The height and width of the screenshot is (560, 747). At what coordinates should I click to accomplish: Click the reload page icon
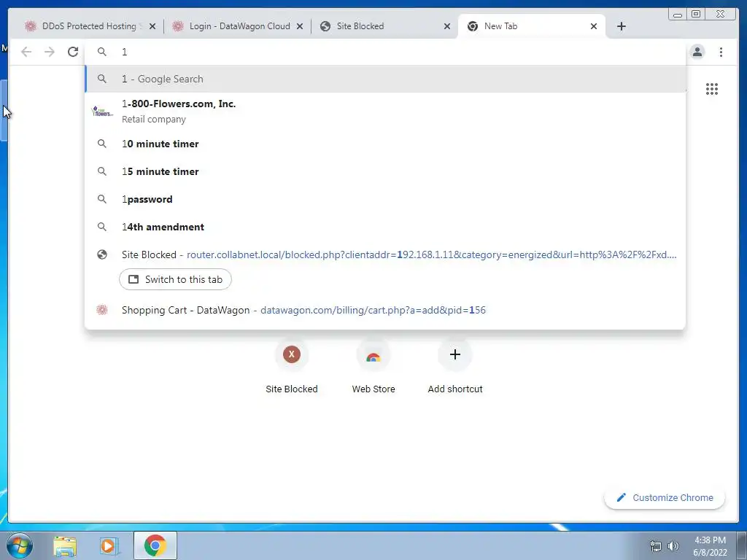tap(73, 52)
